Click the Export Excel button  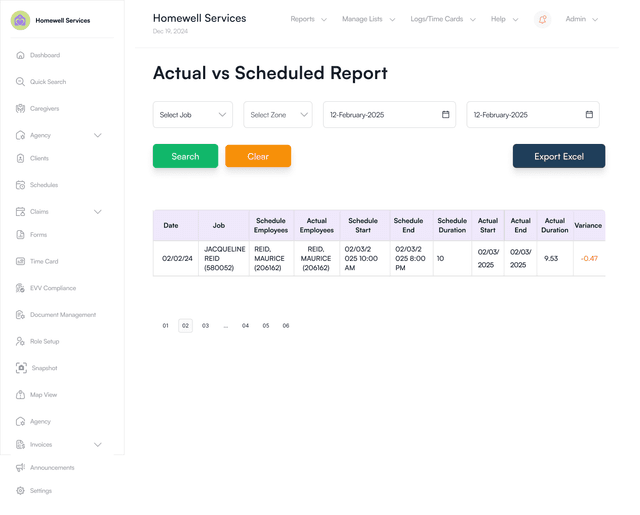click(559, 156)
